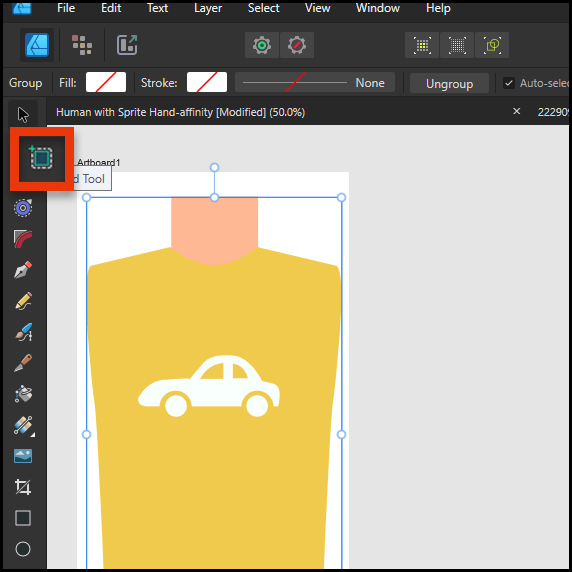Open synchronise defaults green gear
This screenshot has width=572, height=572.
(x=262, y=45)
